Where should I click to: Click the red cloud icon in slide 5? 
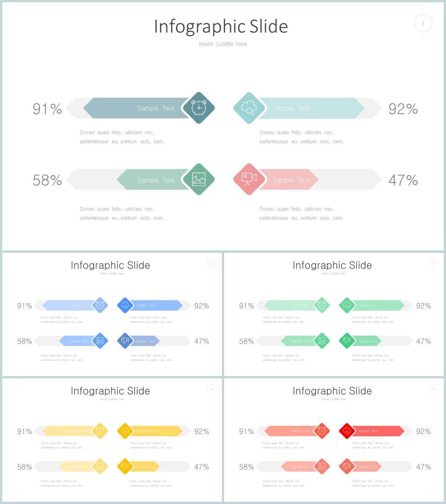tap(347, 431)
